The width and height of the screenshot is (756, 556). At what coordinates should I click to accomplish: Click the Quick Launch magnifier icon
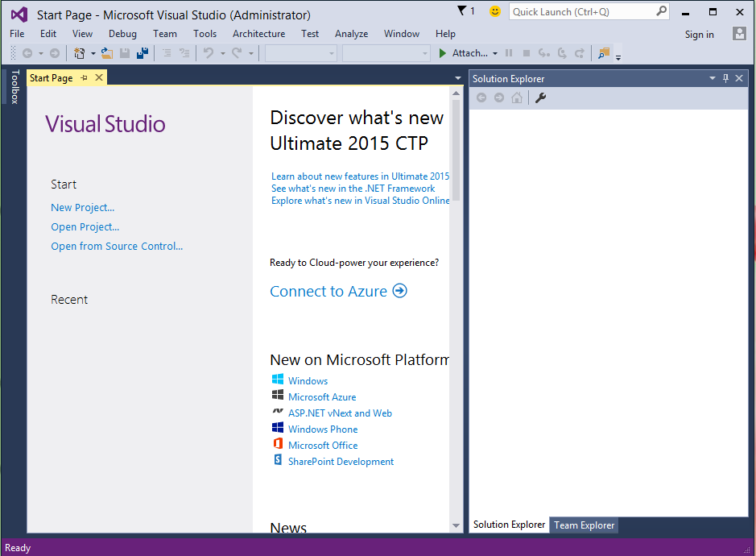click(x=662, y=10)
